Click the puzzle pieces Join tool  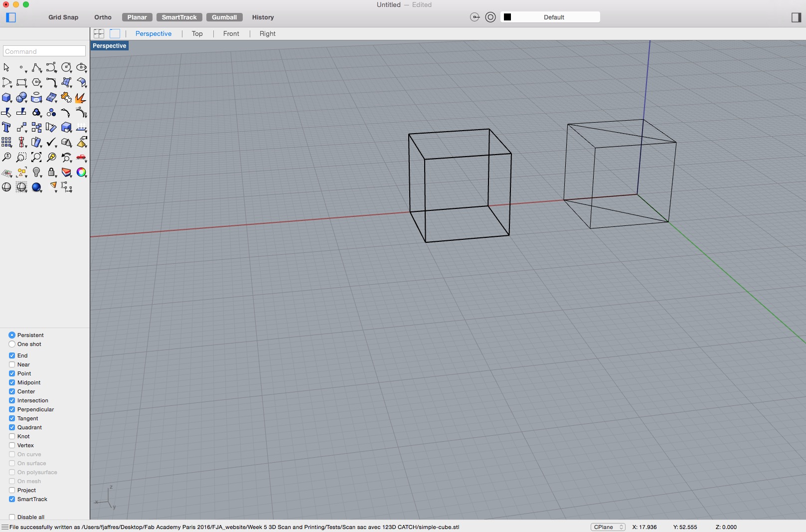pyautogui.click(x=66, y=98)
